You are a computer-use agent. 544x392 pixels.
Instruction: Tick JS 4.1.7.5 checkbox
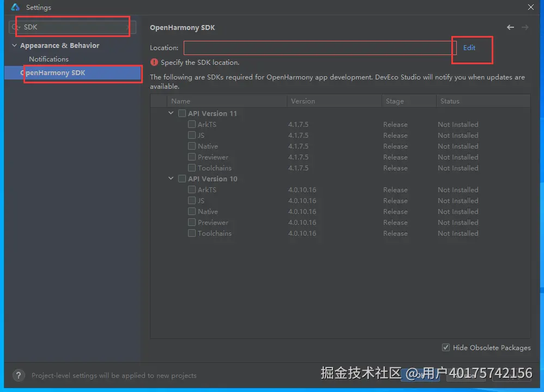[191, 135]
